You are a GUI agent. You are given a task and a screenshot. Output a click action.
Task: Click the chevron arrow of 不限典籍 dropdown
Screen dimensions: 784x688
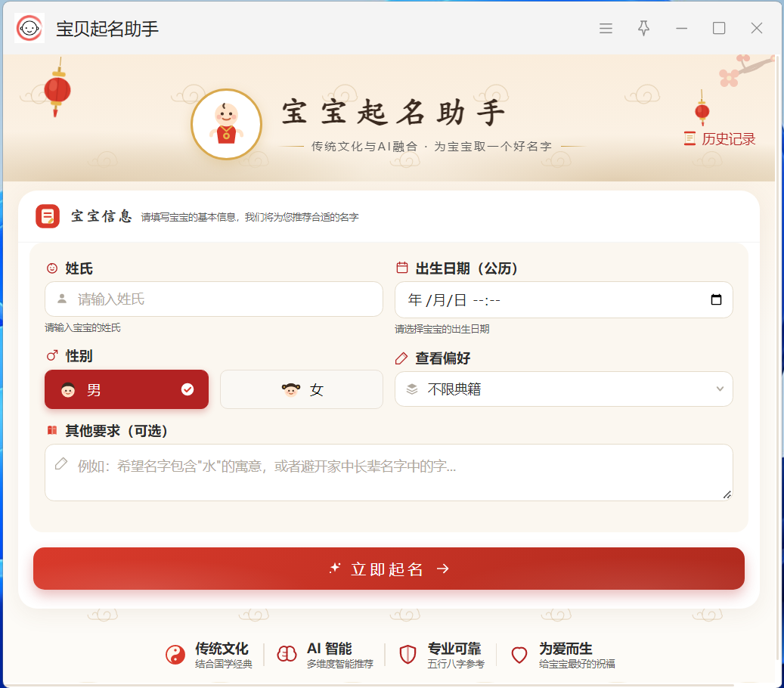tap(720, 389)
